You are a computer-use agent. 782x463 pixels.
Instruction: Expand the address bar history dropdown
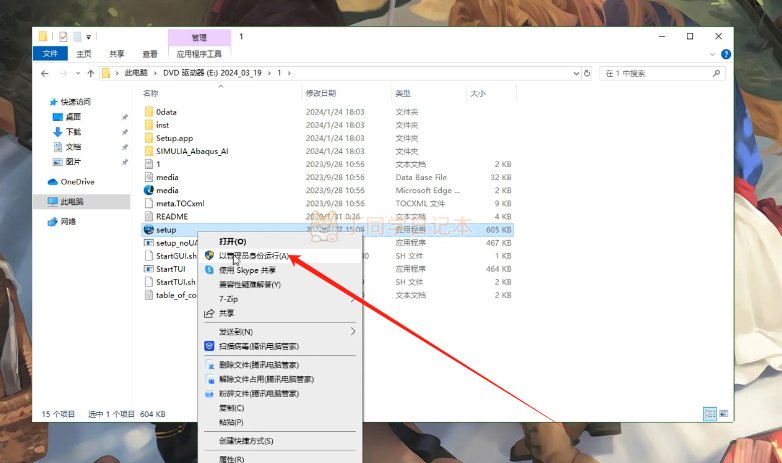tap(576, 73)
